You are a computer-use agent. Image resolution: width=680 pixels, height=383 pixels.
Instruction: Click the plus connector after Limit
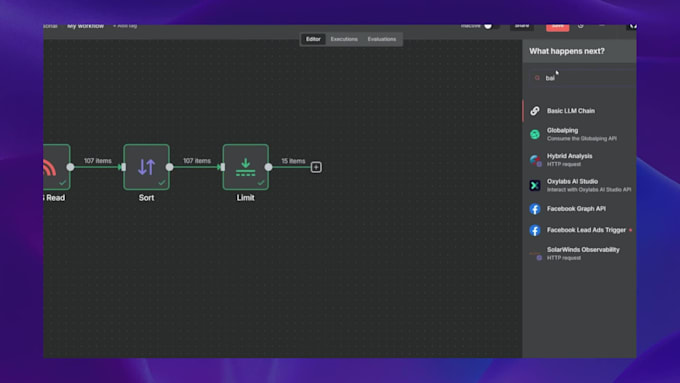click(x=316, y=167)
